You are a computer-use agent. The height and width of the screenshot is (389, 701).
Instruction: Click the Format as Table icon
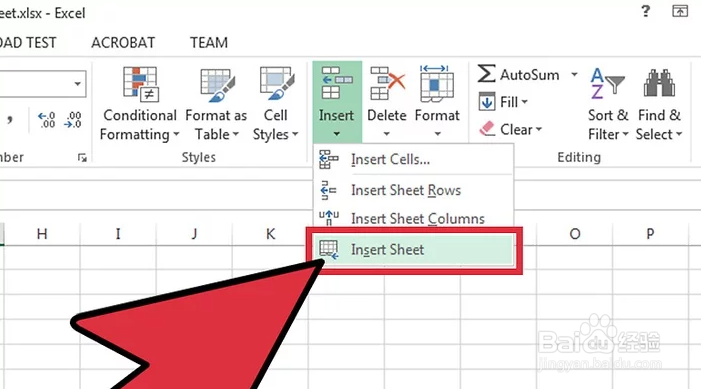point(217,85)
